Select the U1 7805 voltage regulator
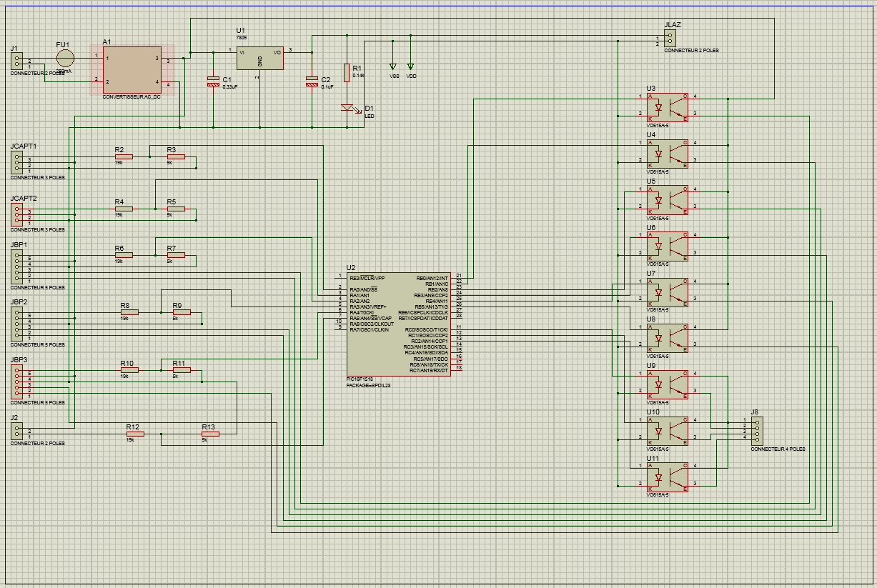The height and width of the screenshot is (588, 877). (x=260, y=59)
